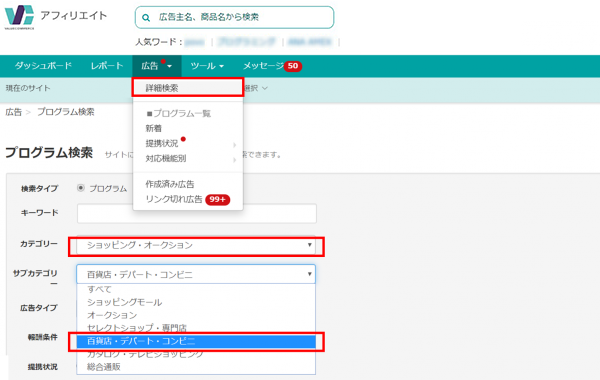Select highlighted 百貨店・デパート・コンビニ option
The height and width of the screenshot is (380, 600).
point(196,341)
